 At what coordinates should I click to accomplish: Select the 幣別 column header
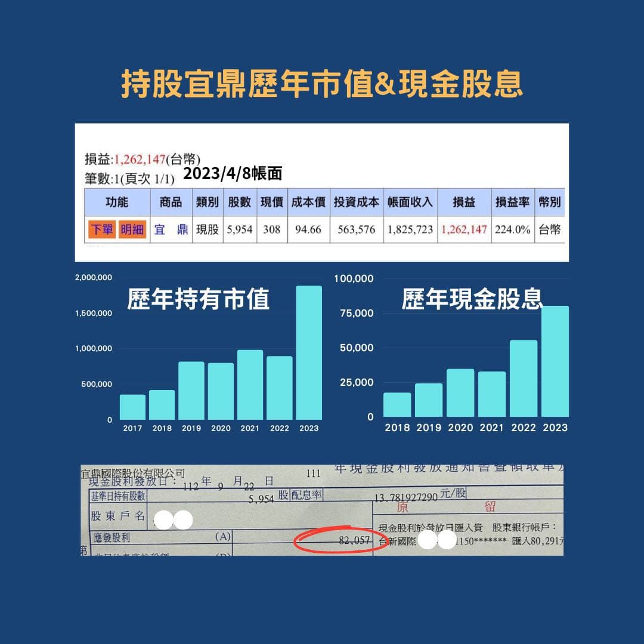pos(550,202)
